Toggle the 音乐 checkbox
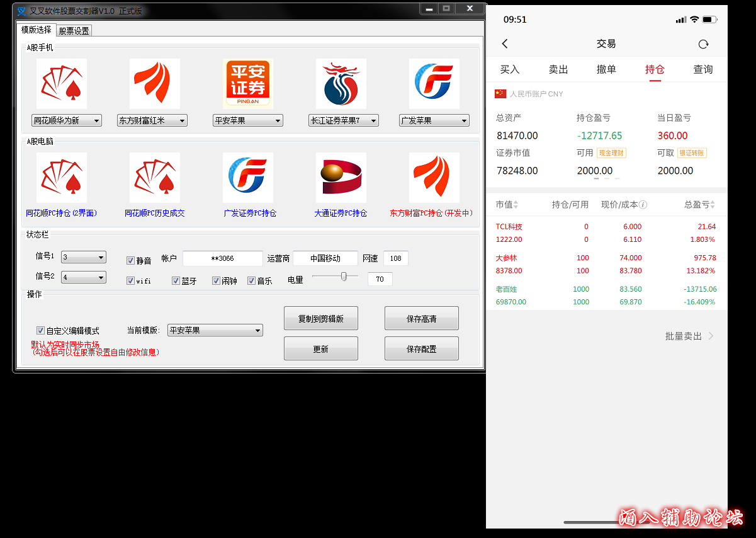This screenshot has height=538, width=756. pos(252,281)
